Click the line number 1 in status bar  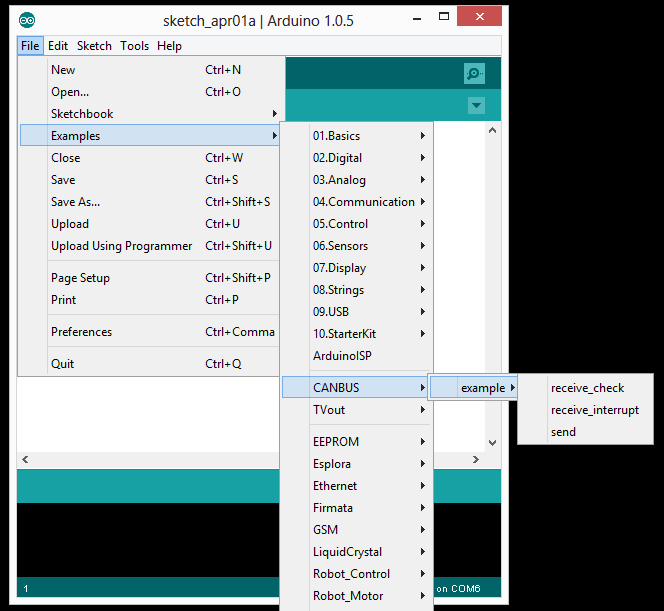pos(26,589)
